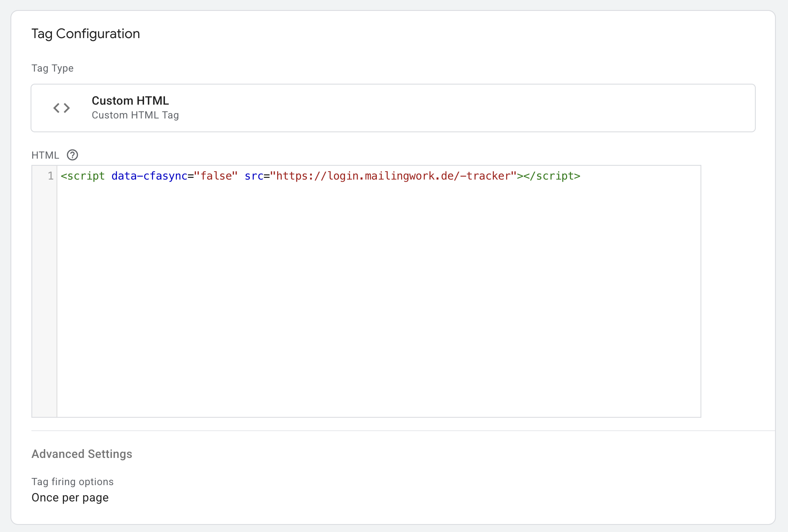Click the data-cfasync attribute name
Viewport: 788px width, 532px height.
pos(149,176)
